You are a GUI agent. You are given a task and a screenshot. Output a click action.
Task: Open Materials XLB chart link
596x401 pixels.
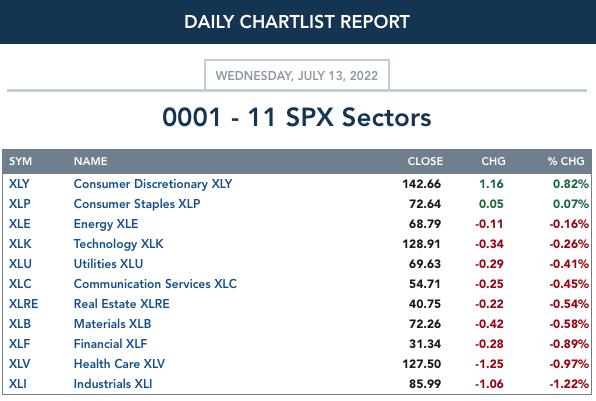coord(113,324)
